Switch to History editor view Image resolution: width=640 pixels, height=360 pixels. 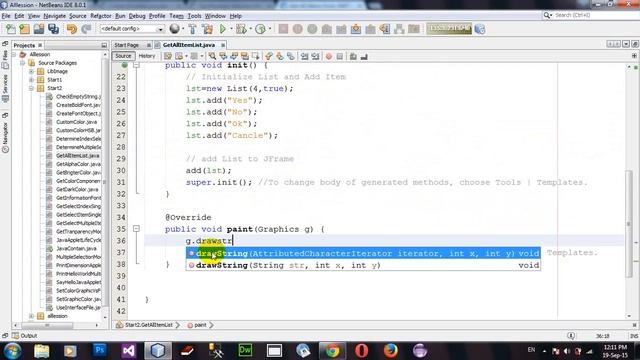pos(147,56)
